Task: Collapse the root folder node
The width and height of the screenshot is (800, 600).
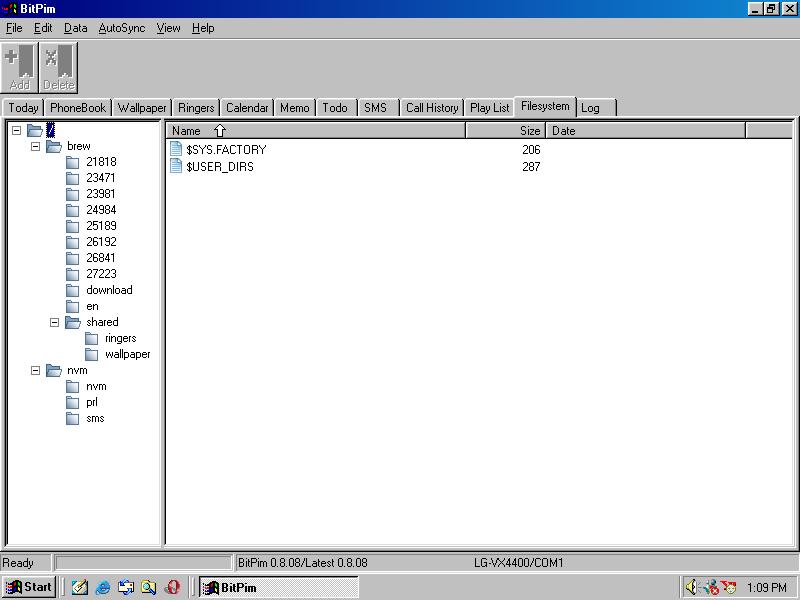Action: (x=16, y=131)
